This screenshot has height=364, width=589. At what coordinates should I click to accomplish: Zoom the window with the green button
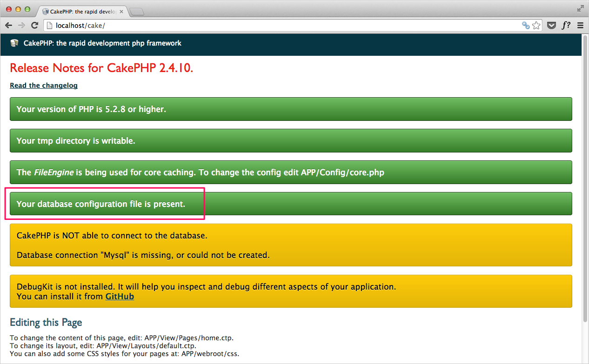[x=27, y=9]
